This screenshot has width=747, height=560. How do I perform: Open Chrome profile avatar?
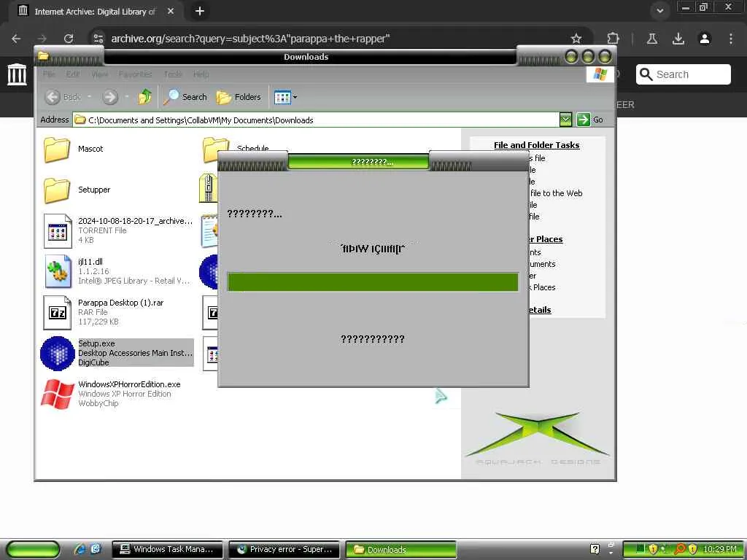tap(705, 39)
